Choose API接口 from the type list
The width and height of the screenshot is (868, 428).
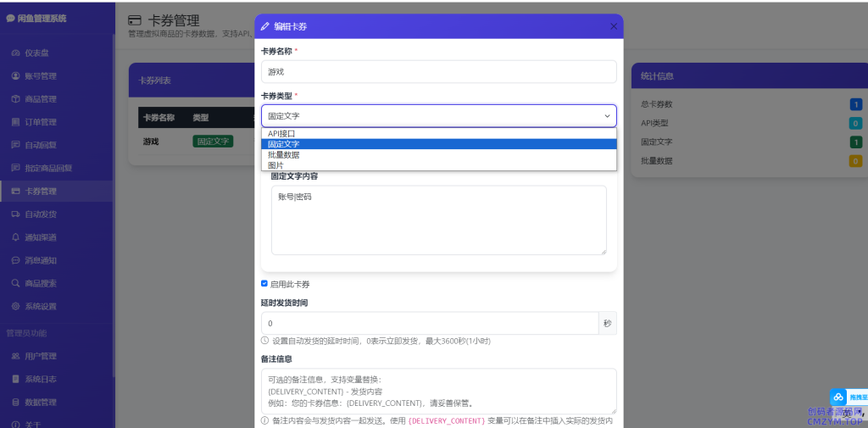point(281,134)
